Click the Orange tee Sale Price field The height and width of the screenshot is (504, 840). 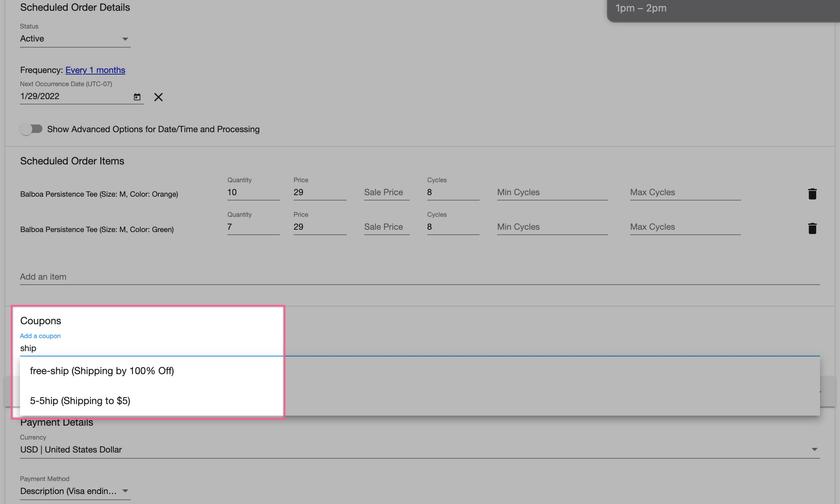(386, 192)
